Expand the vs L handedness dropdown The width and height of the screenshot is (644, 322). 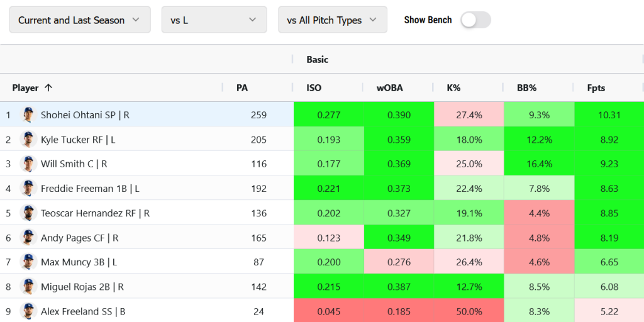pyautogui.click(x=214, y=20)
